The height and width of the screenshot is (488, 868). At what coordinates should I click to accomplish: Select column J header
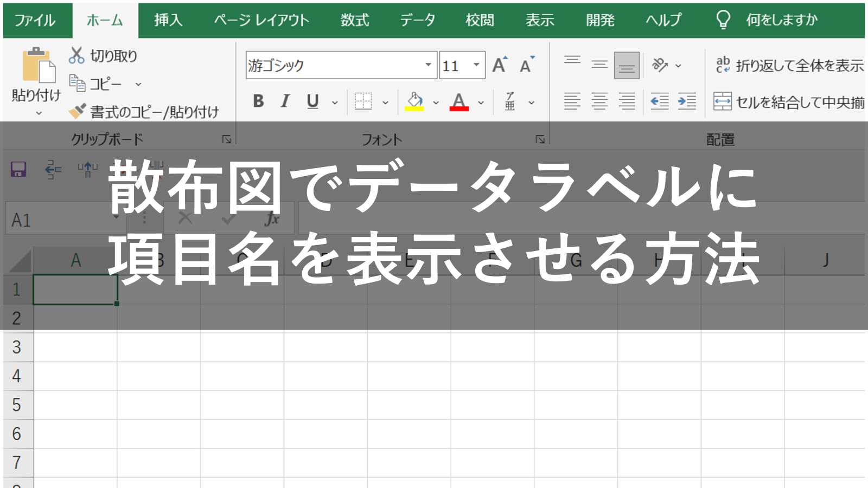[x=825, y=260]
